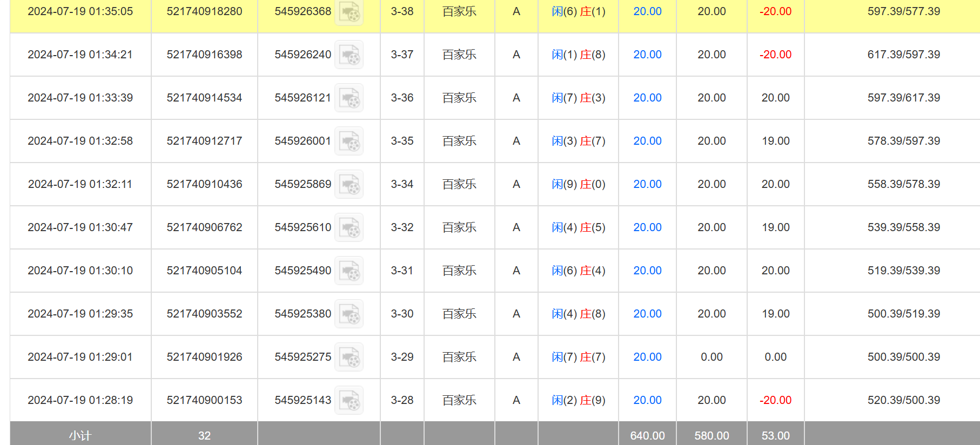Select order number 521740918280

tap(204, 11)
